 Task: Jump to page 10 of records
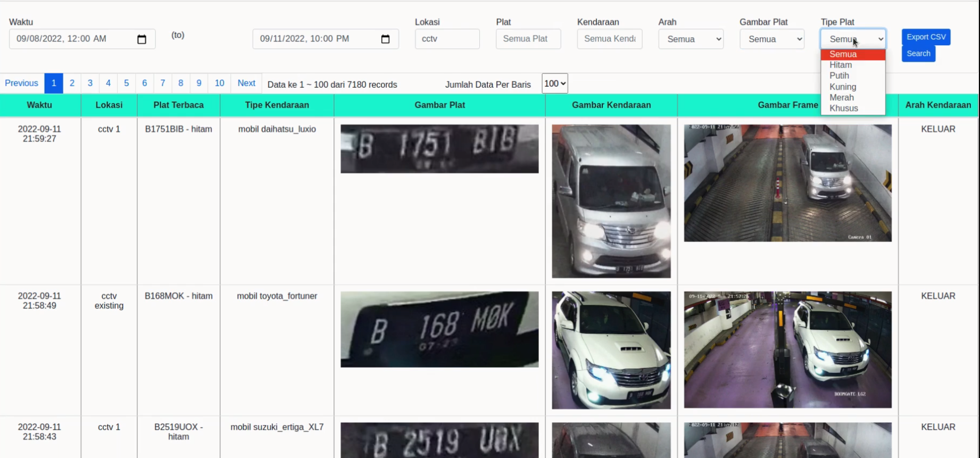[x=219, y=84]
